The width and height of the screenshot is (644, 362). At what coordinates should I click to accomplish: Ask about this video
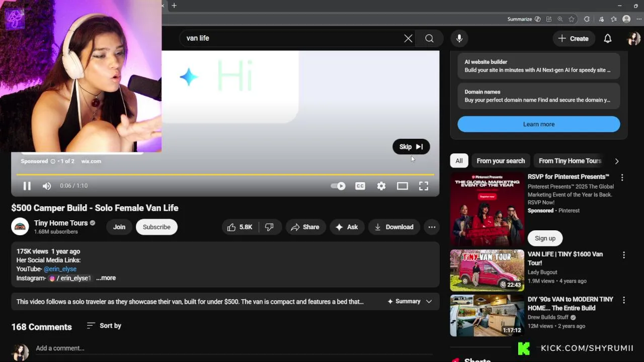pyautogui.click(x=347, y=227)
